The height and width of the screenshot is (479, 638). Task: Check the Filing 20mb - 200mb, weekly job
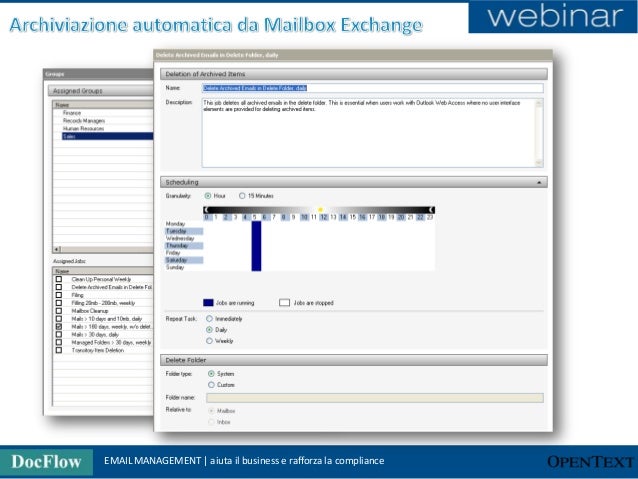pyautogui.click(x=59, y=303)
